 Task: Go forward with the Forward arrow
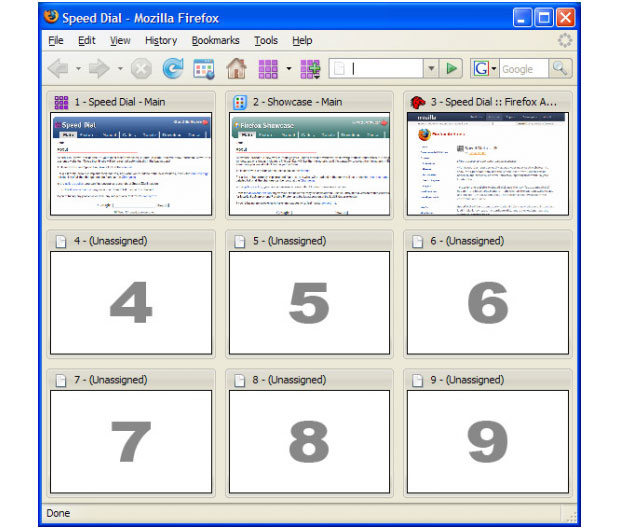click(x=99, y=69)
